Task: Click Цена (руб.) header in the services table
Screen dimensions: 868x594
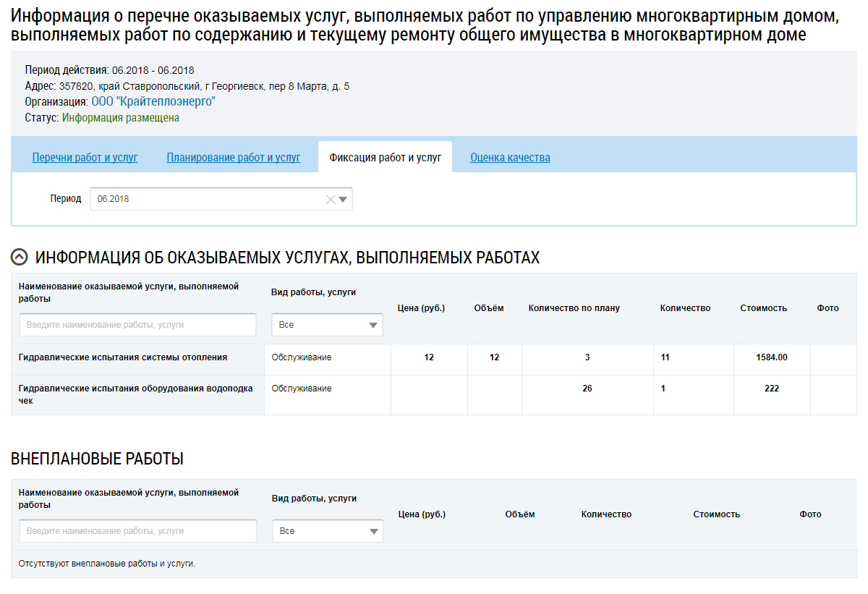Action: coord(421,308)
